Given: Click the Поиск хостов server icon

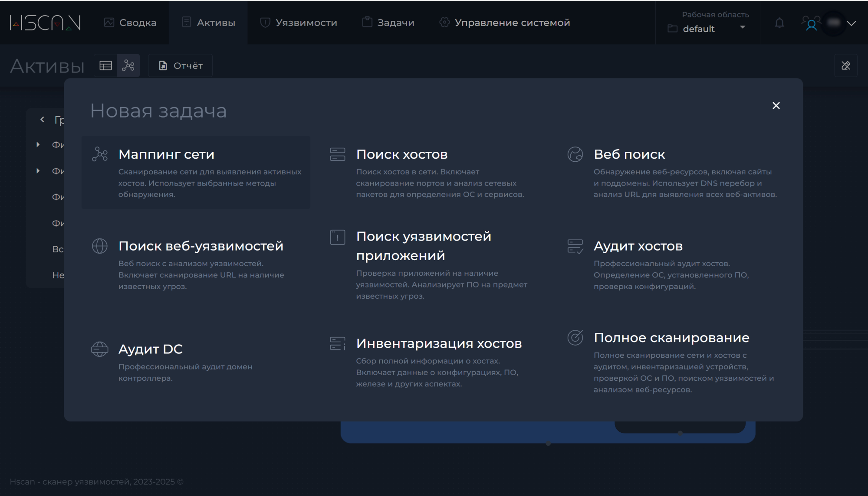Looking at the screenshot, I should 337,154.
